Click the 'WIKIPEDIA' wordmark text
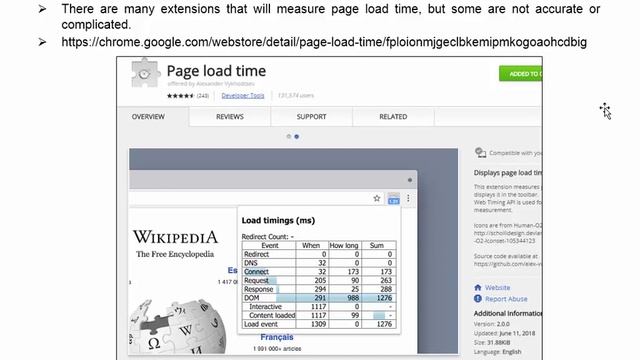The width and height of the screenshot is (640, 360). tap(176, 237)
